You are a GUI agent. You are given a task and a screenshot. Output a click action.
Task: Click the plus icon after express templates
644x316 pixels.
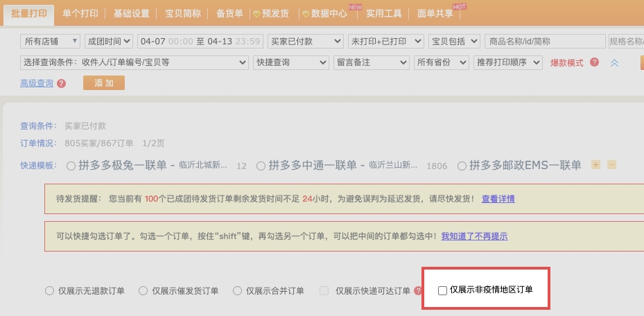(595, 164)
